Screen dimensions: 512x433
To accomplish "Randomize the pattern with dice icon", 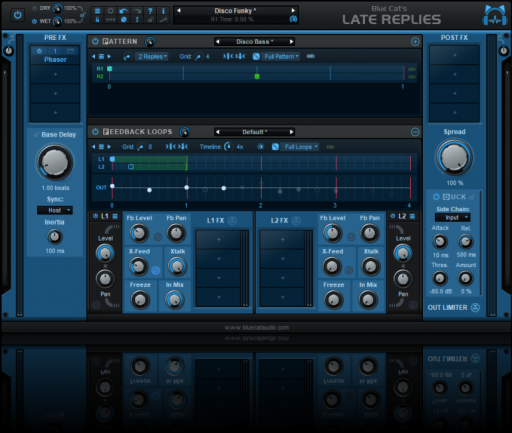I will tap(256, 56).
